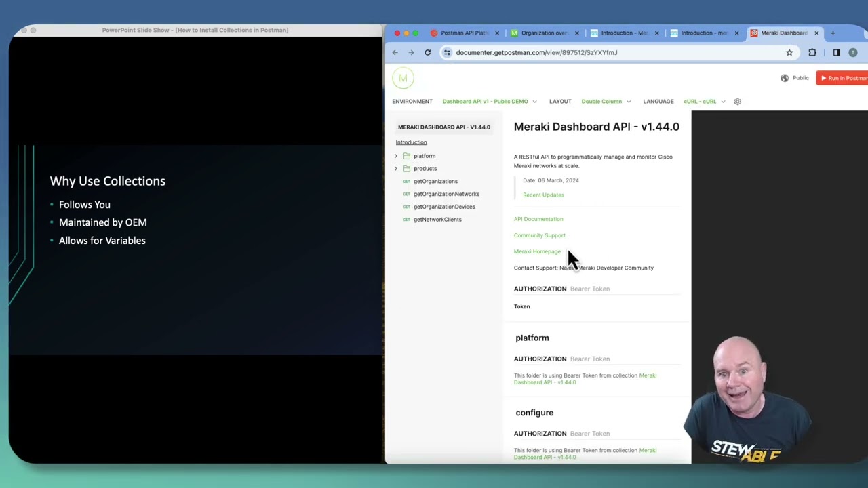The image size is (868, 488).
Task: Toggle the browser side panel icon
Action: 836,52
